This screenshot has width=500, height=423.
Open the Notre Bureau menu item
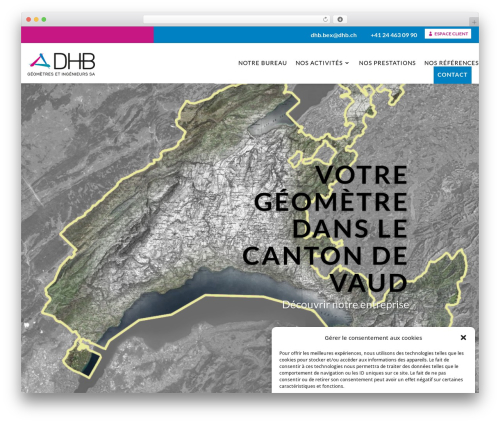(262, 63)
